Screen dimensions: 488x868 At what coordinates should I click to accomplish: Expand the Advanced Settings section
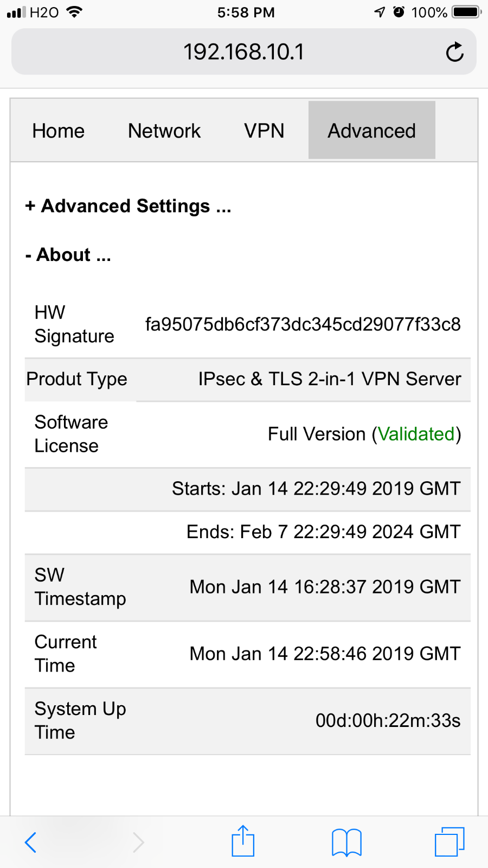coord(128,206)
